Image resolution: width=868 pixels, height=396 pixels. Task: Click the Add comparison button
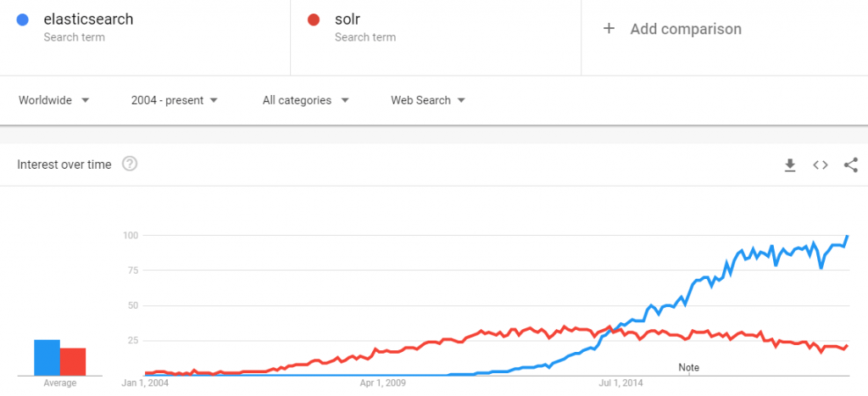pos(672,29)
